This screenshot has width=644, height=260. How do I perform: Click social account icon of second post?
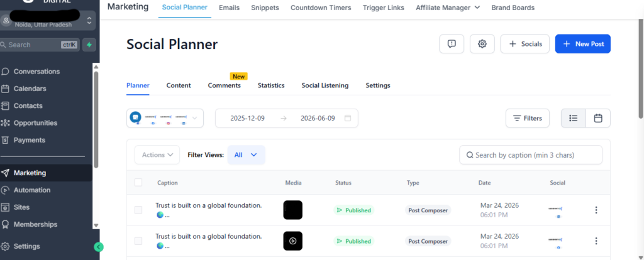[555, 242]
